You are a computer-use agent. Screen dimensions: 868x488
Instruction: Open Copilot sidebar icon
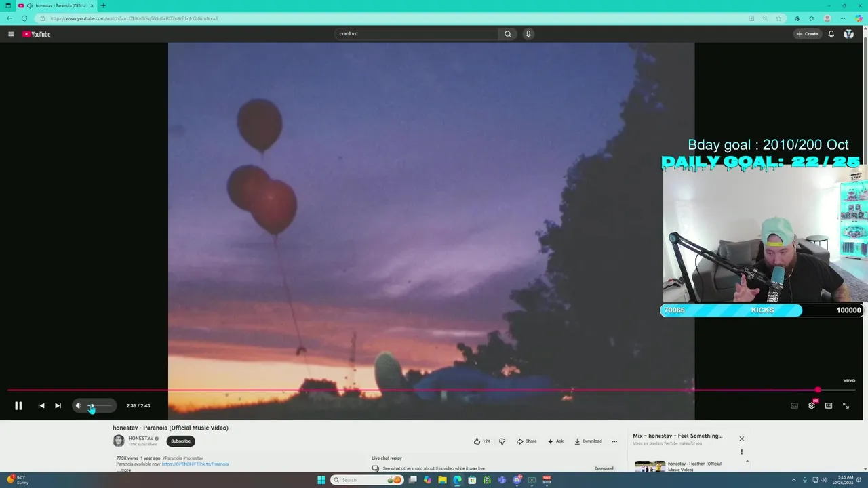[x=859, y=18]
